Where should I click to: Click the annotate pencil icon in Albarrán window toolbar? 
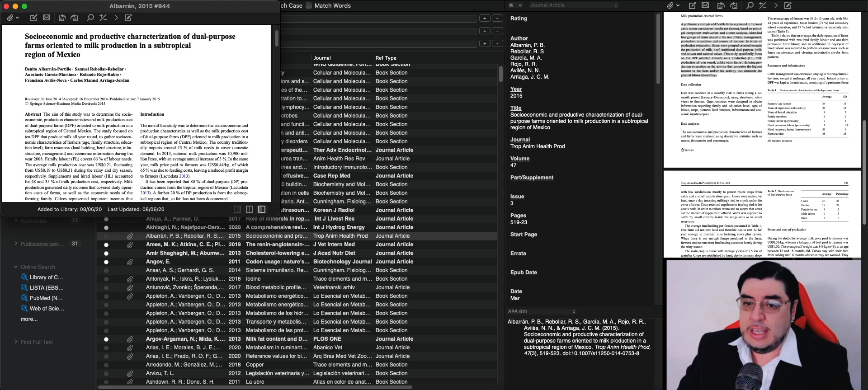[x=128, y=18]
